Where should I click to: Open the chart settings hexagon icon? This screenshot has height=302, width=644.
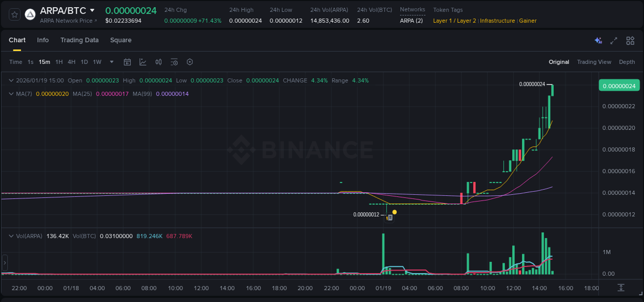pyautogui.click(x=190, y=61)
